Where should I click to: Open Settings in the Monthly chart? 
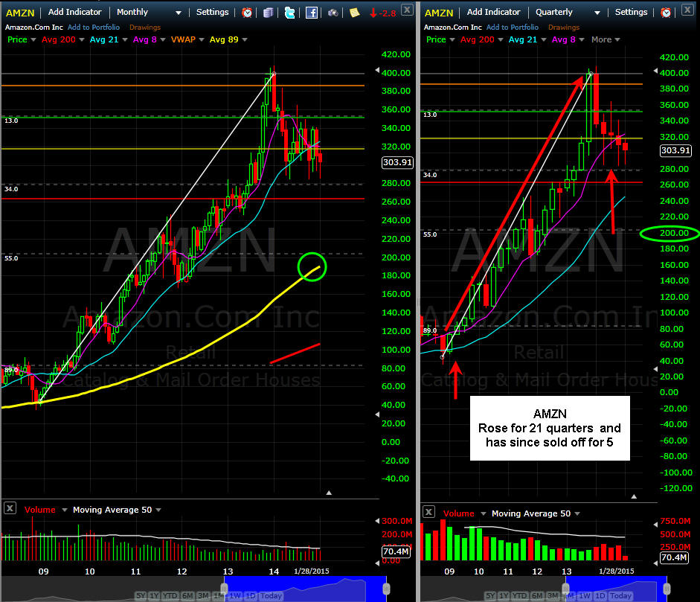(212, 12)
